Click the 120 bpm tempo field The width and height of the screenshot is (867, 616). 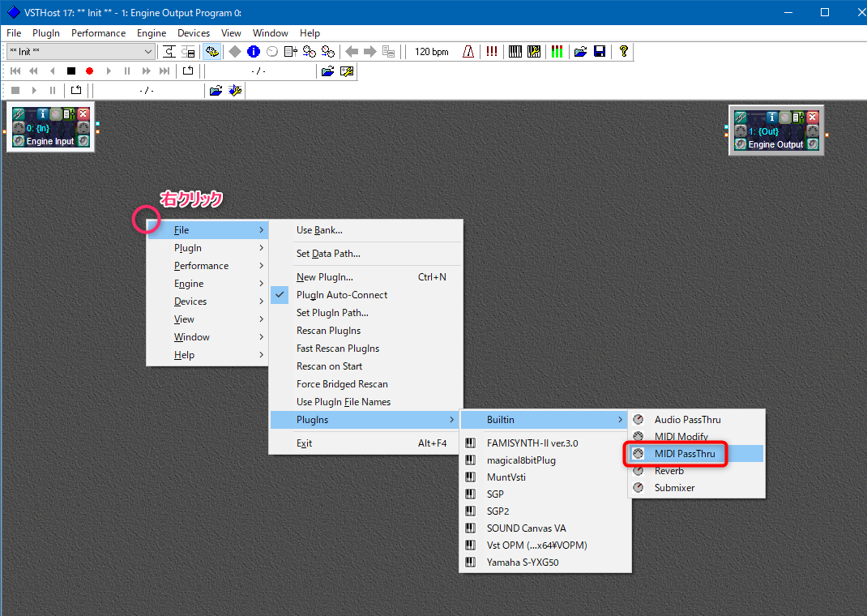(432, 51)
